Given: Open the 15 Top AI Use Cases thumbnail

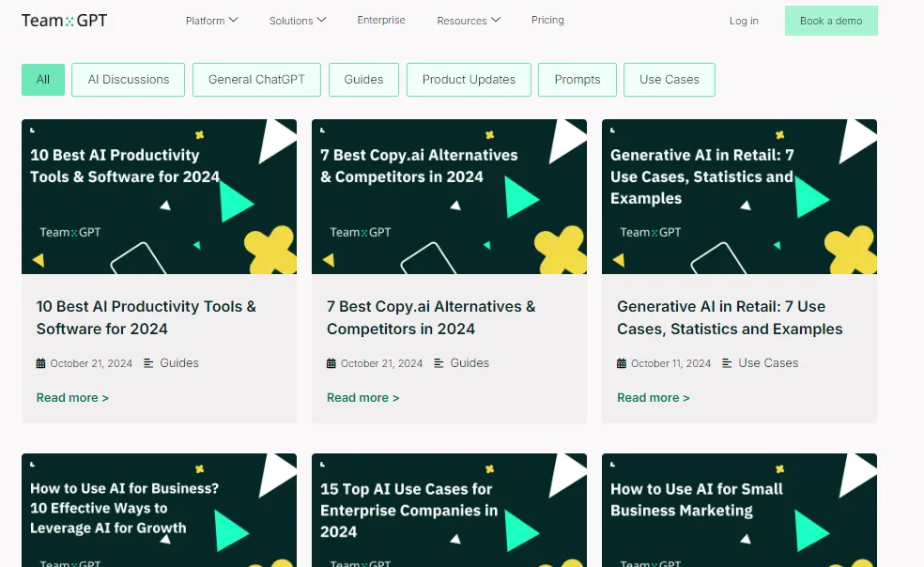Looking at the screenshot, I should tap(449, 511).
